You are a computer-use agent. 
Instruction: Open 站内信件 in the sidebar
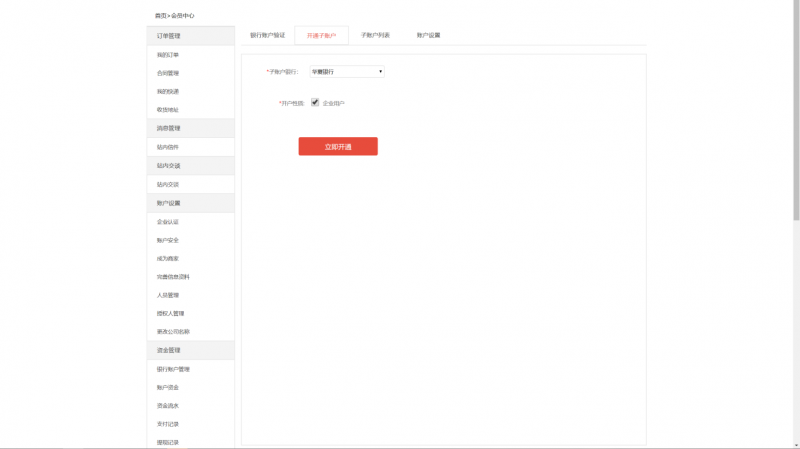tap(168, 147)
